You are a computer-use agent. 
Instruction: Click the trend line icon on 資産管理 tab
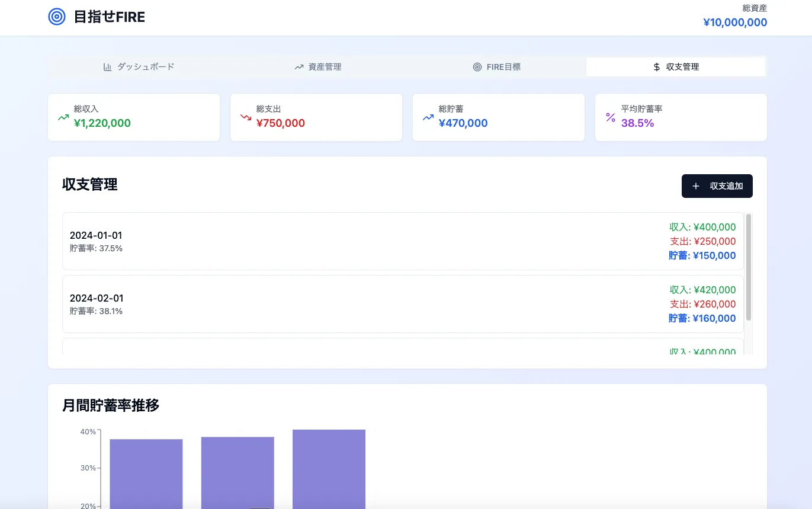[x=299, y=67]
